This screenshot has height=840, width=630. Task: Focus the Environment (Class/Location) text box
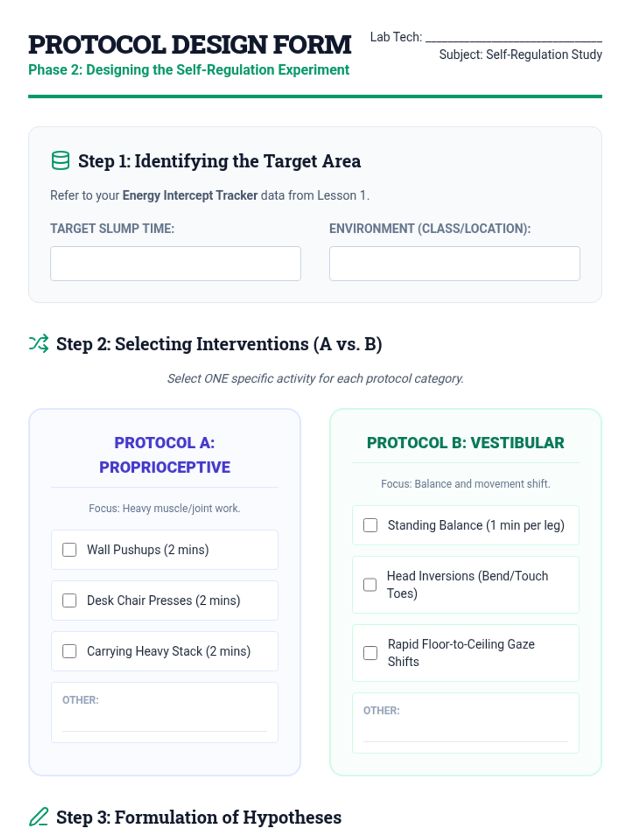point(455,264)
